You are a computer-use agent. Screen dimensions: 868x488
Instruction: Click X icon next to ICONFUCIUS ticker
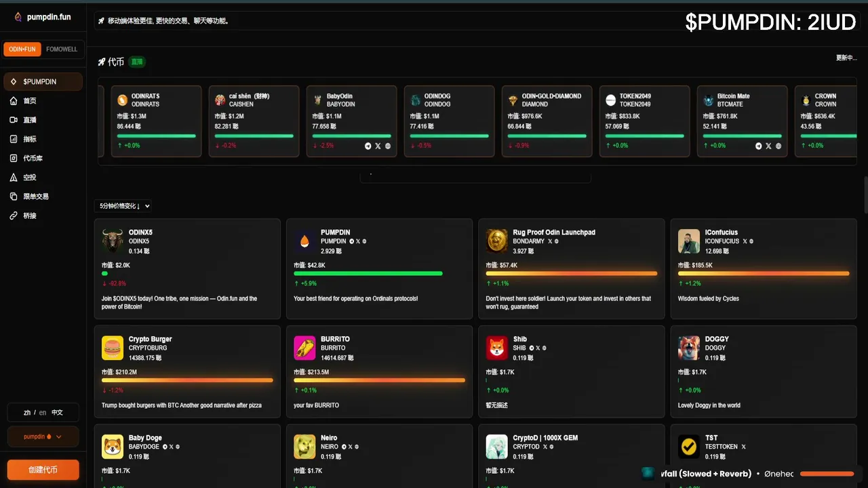pyautogui.click(x=745, y=241)
